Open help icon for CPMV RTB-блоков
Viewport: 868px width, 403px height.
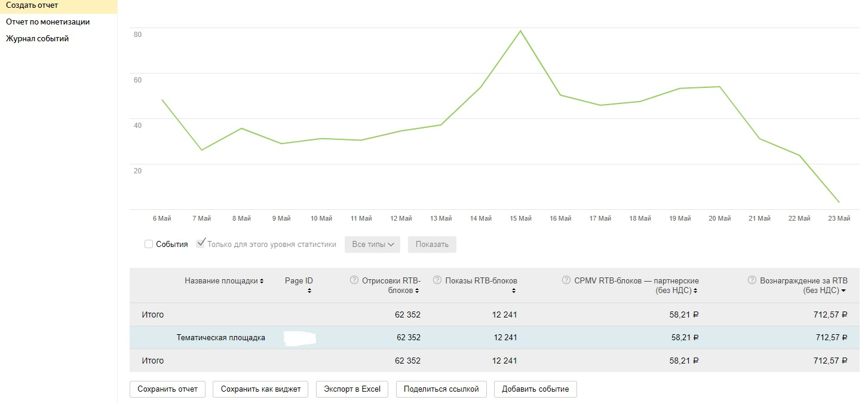click(x=566, y=280)
